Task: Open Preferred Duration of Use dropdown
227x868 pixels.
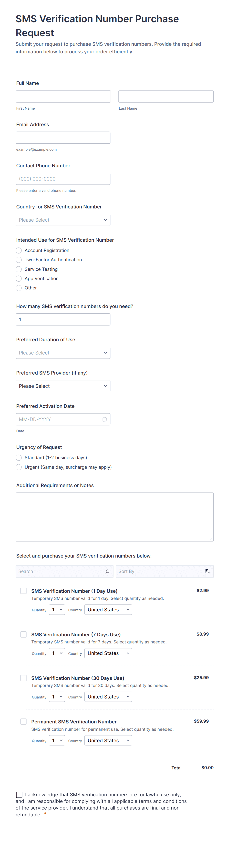Action: pos(63,353)
